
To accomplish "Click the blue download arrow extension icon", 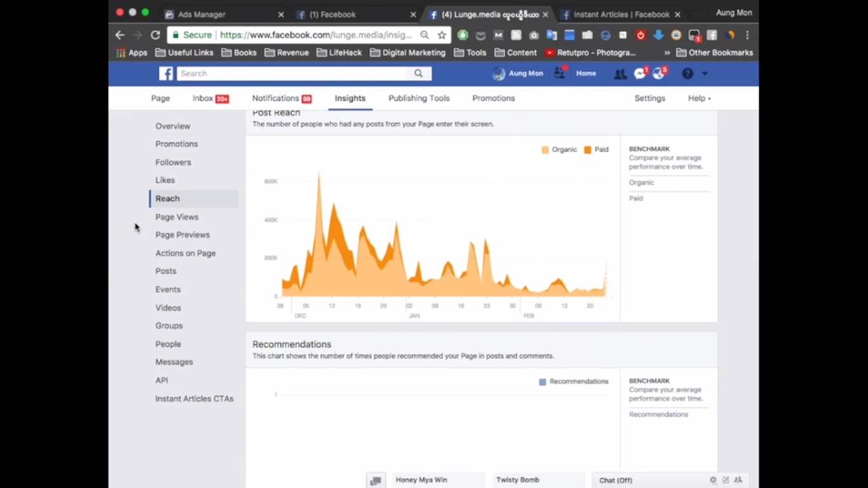I will 658,35.
